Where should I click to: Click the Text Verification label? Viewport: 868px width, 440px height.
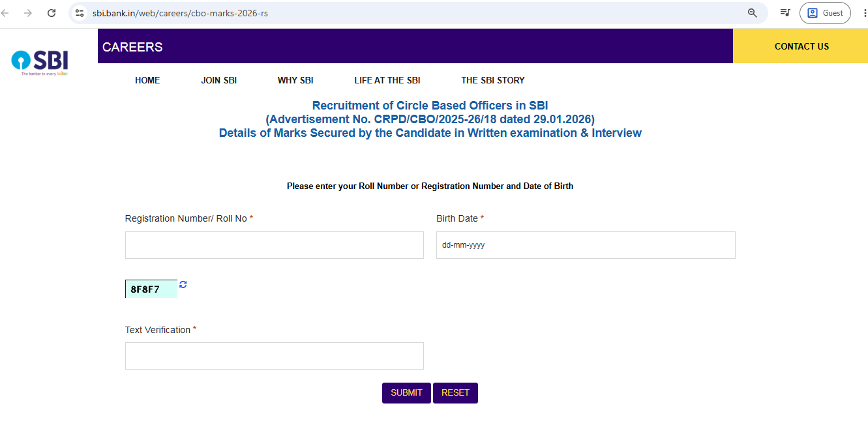tap(160, 330)
